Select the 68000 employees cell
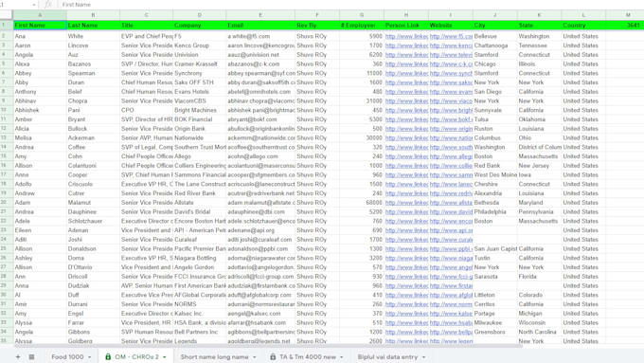The width and height of the screenshot is (644, 363). (x=362, y=203)
